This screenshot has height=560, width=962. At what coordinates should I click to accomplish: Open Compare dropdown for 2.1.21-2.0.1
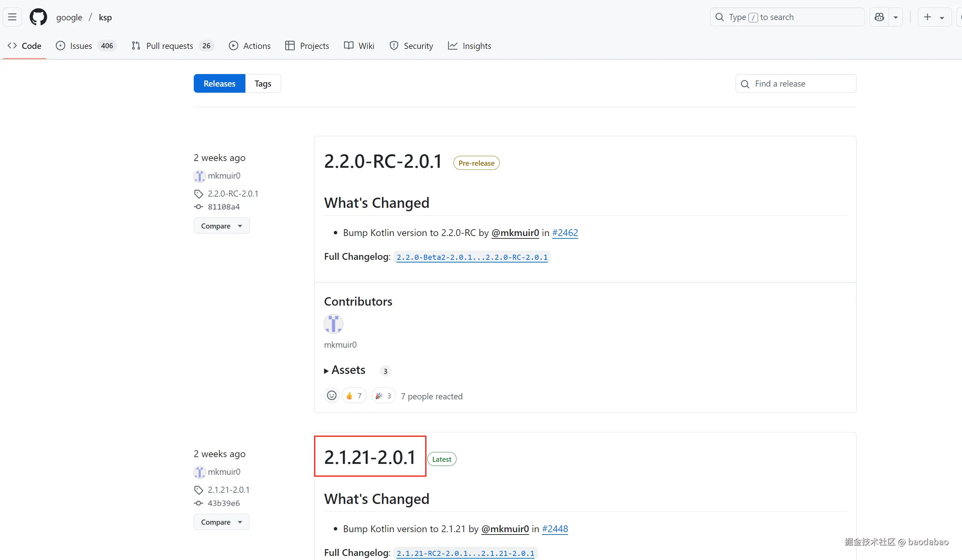[221, 522]
